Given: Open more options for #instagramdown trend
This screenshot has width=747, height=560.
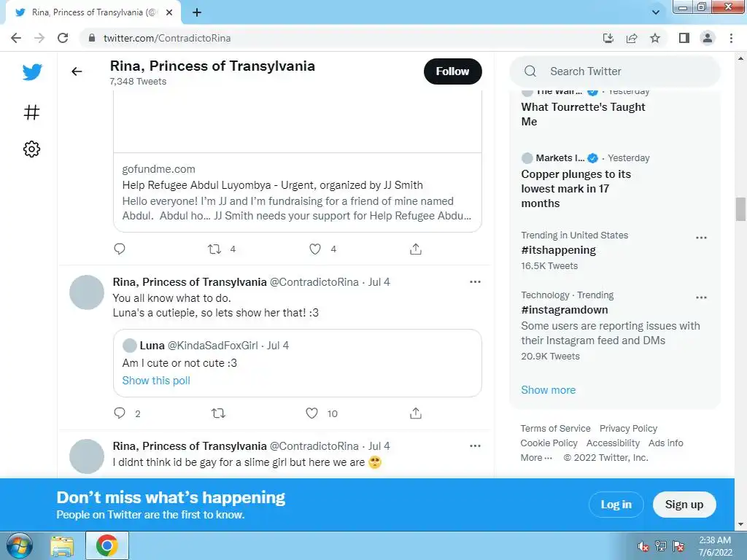Looking at the screenshot, I should tap(701, 297).
